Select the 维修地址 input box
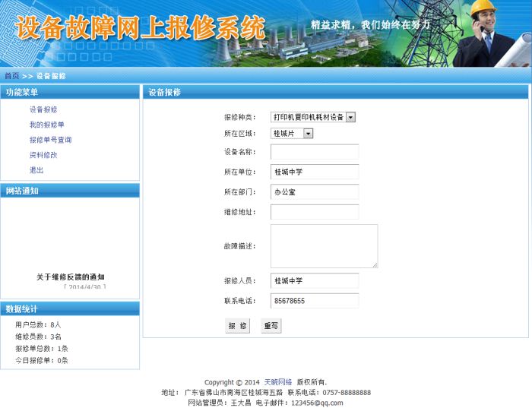Image resolution: width=532 pixels, height=408 pixels. click(x=314, y=212)
